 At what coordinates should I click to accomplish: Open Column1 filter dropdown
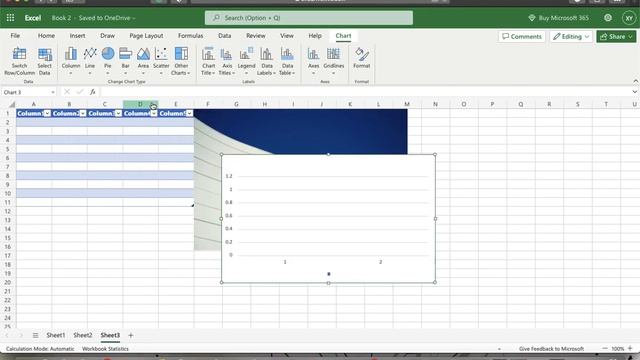point(47,113)
